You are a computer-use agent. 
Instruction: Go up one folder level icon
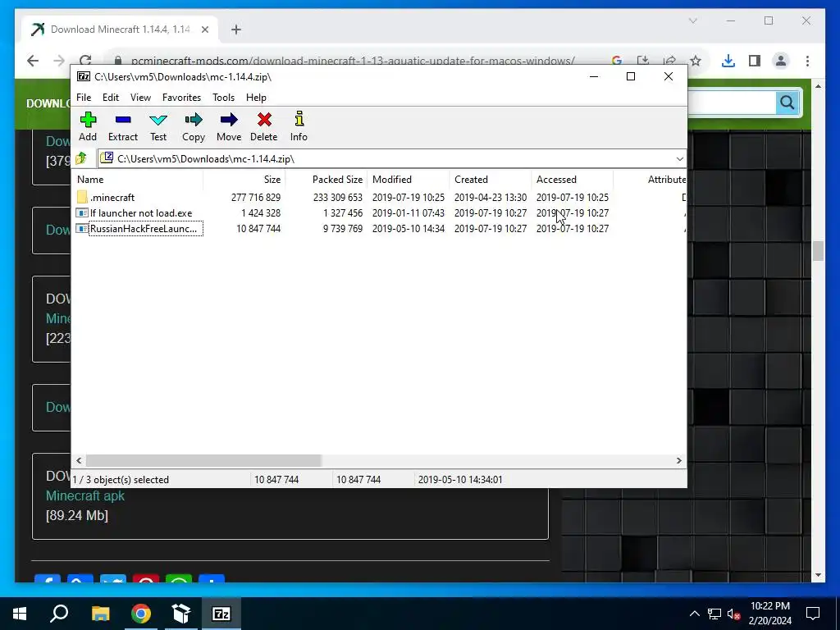[81, 158]
